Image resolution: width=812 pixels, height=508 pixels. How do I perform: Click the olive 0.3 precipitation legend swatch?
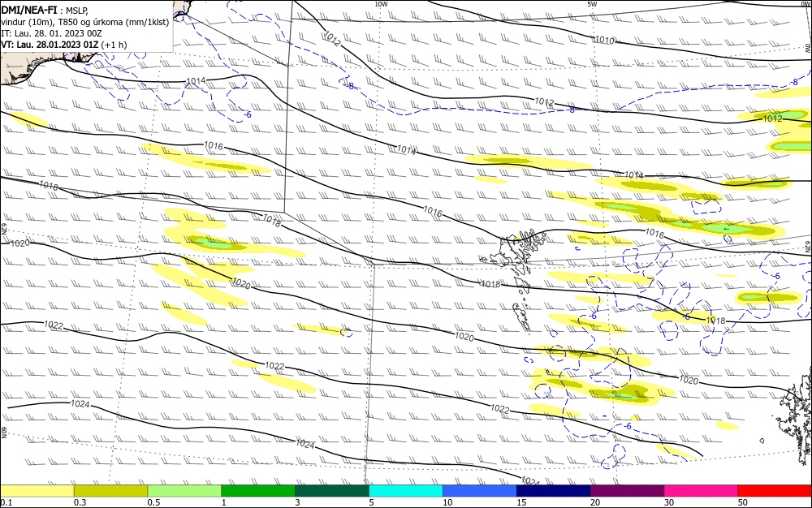110,491
